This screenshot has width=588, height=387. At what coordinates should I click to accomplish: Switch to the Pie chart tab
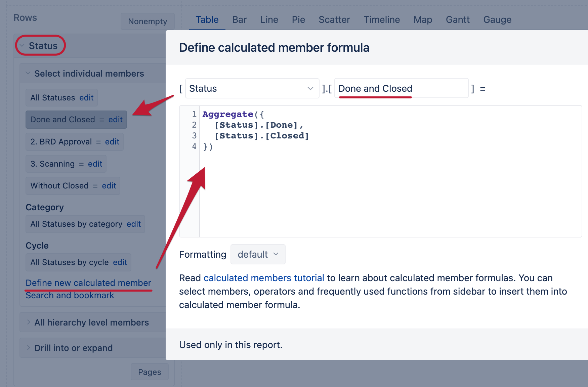[298, 20]
